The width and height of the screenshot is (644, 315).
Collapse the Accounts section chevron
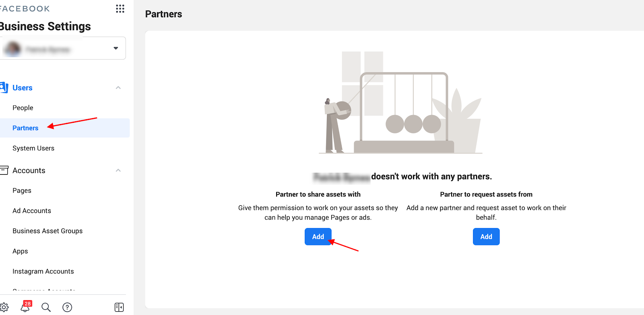[x=118, y=170]
